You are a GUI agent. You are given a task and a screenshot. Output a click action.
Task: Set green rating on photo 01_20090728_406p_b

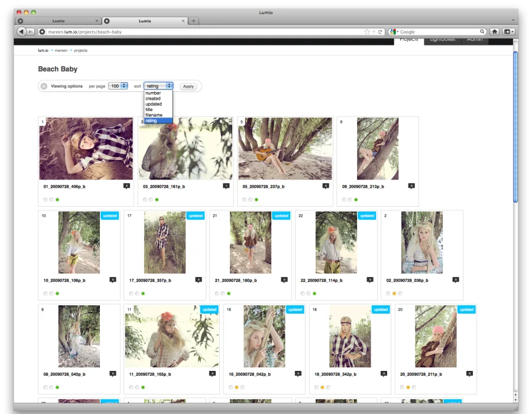pyautogui.click(x=57, y=200)
